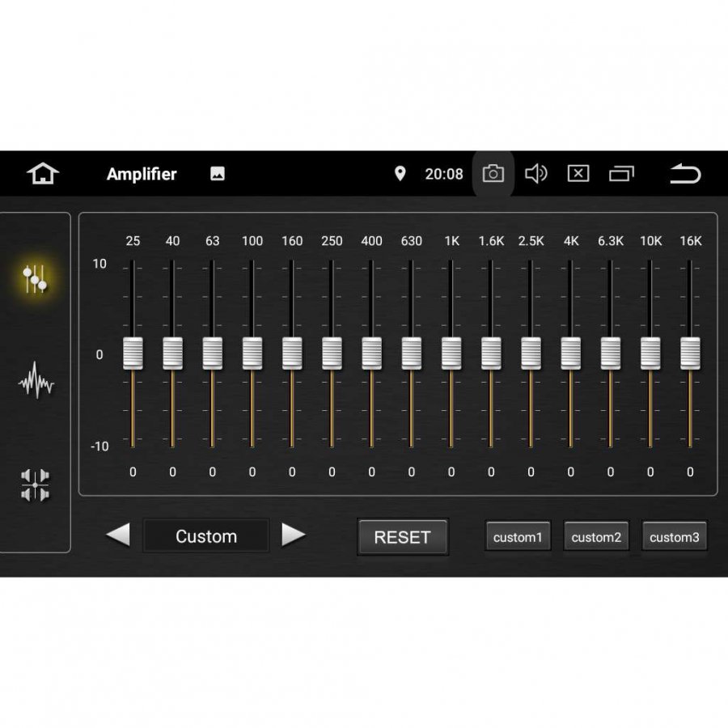
Task: Open the sound waveform effects tab in the sidebar
Action: [36, 380]
